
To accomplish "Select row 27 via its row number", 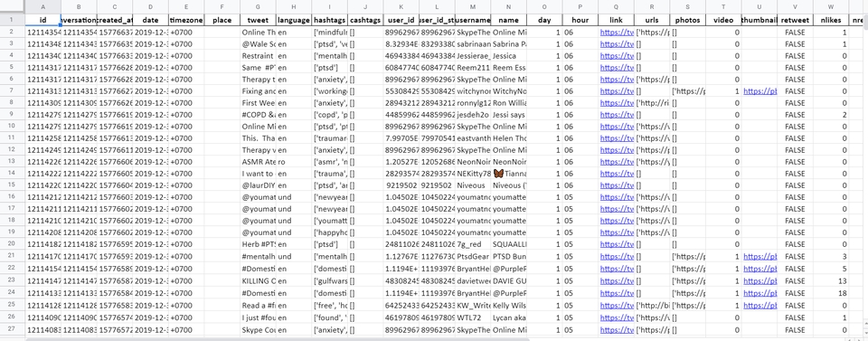I will (x=12, y=330).
